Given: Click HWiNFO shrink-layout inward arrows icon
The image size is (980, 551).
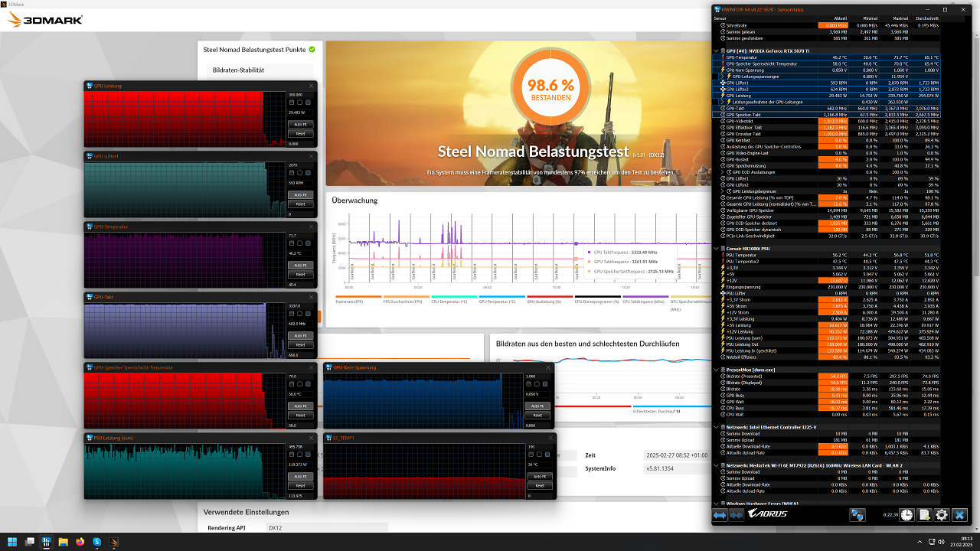Looking at the screenshot, I should [737, 516].
